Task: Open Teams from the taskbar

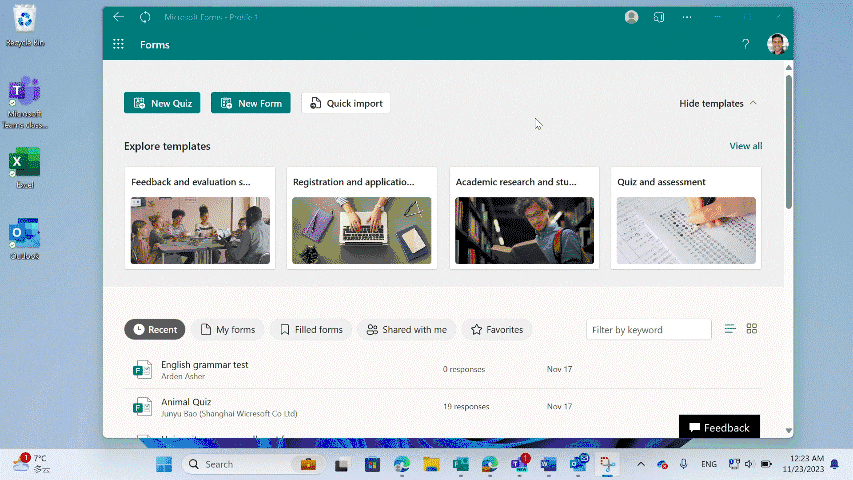Action: [520, 464]
